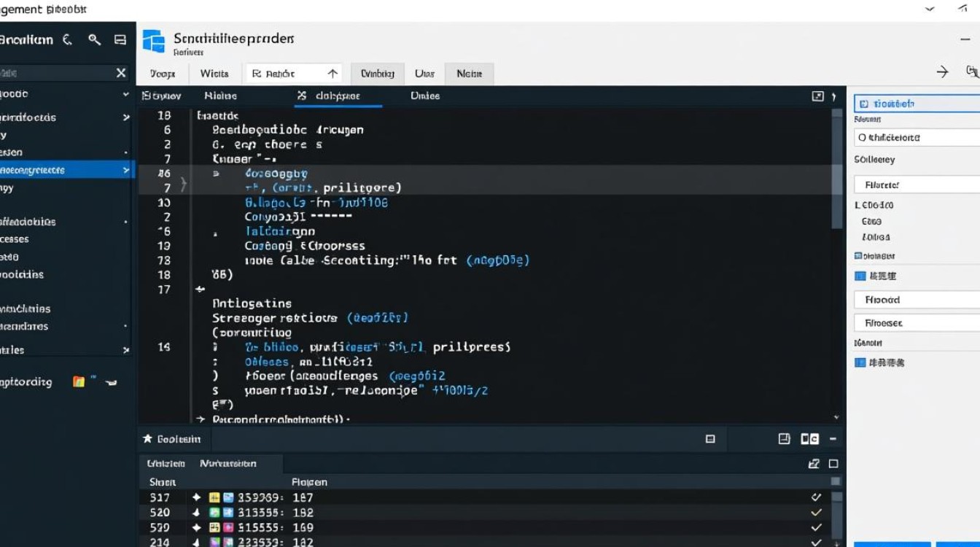This screenshot has width=980, height=547.
Task: Click the blue Windows-style logo in the header
Action: click(154, 42)
